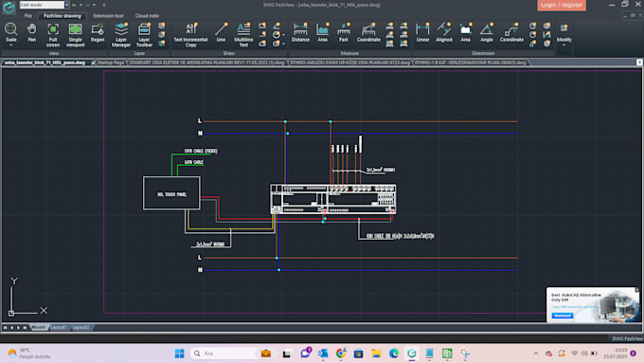Select the Coordinate dimension tool
The width and height of the screenshot is (644, 363).
coord(511,32)
